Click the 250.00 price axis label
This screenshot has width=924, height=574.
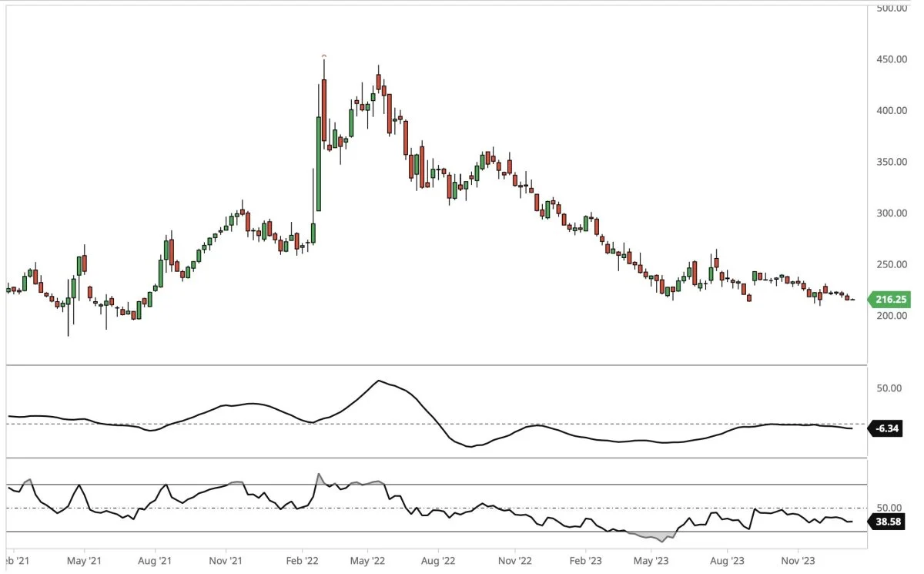[x=891, y=264]
